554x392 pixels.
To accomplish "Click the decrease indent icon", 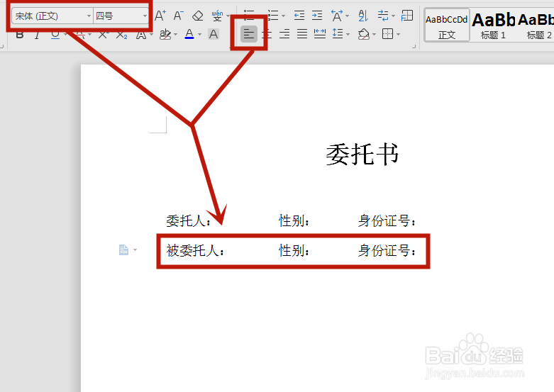I will coord(299,15).
